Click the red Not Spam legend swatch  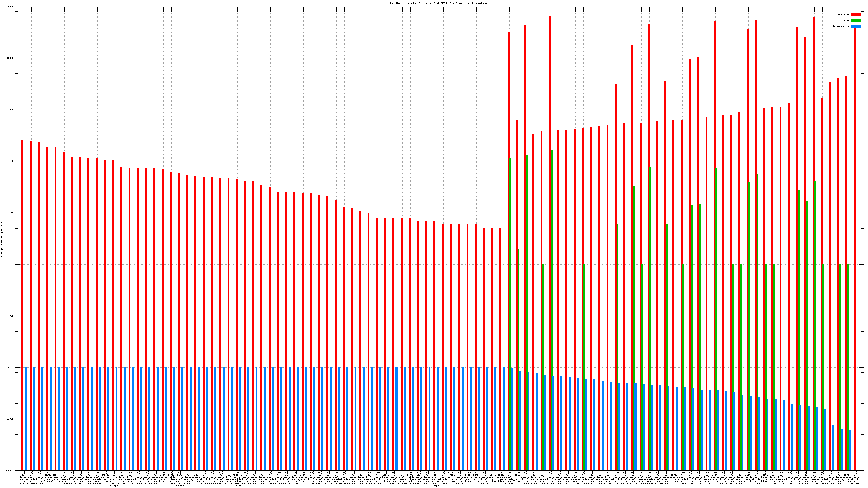856,14
